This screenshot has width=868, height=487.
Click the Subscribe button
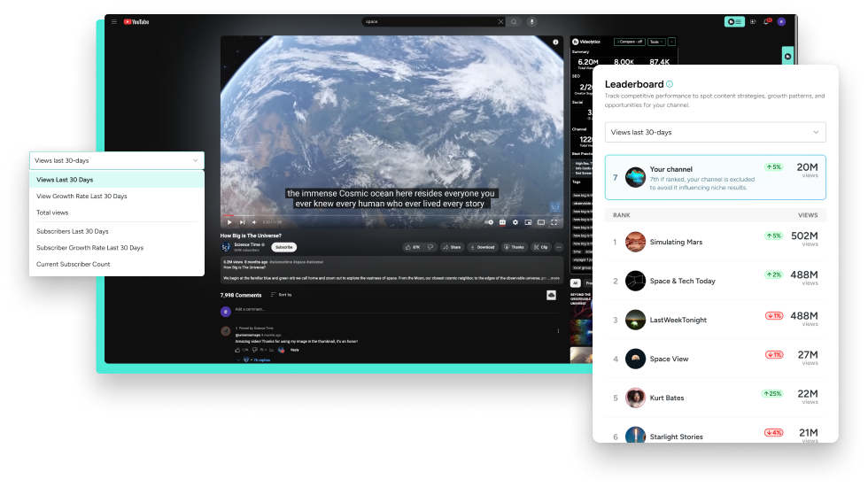[283, 247]
